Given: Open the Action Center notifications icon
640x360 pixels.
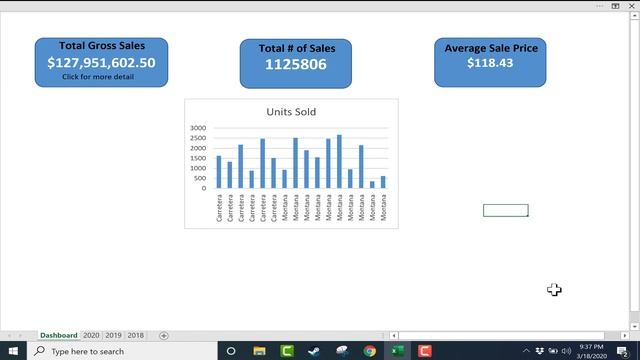Looking at the screenshot, I should tap(622, 351).
